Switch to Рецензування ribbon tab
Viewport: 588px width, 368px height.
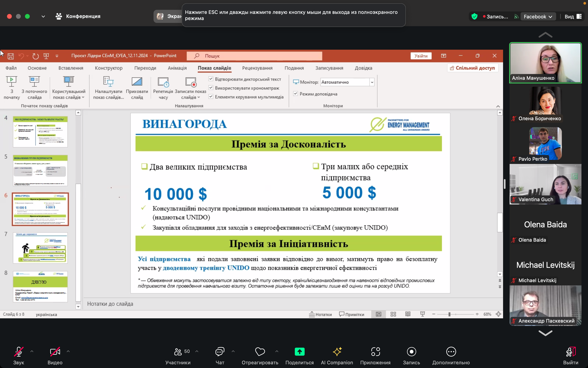[x=257, y=68]
